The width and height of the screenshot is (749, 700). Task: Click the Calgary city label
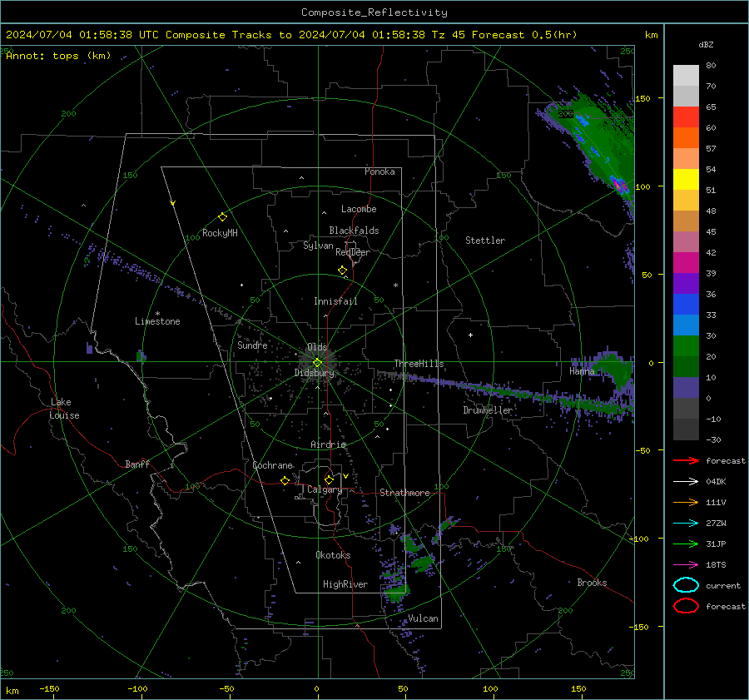[x=325, y=489]
